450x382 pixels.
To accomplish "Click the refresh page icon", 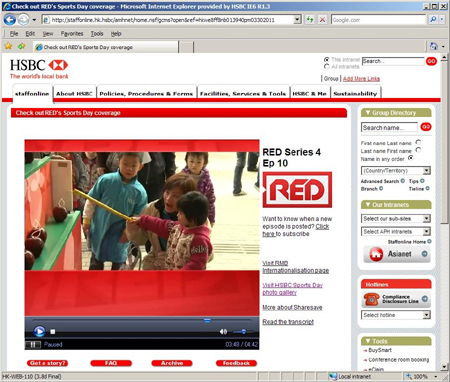I will [310, 20].
